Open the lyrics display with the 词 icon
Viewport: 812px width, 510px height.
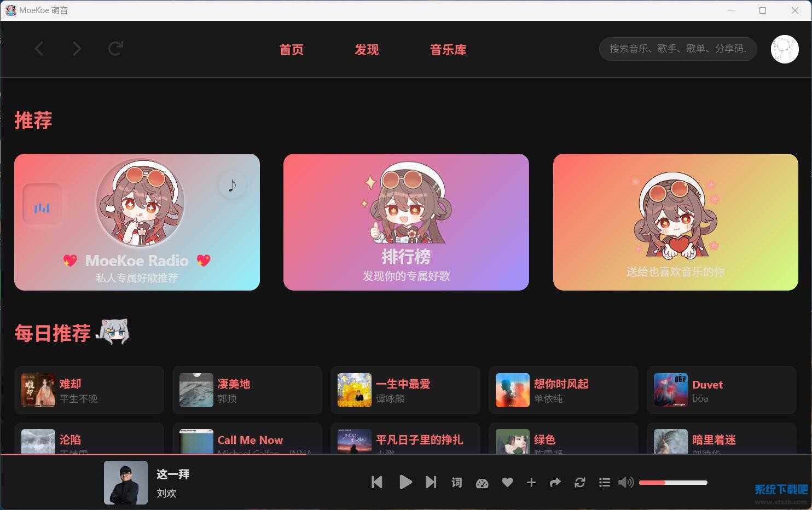coord(456,483)
